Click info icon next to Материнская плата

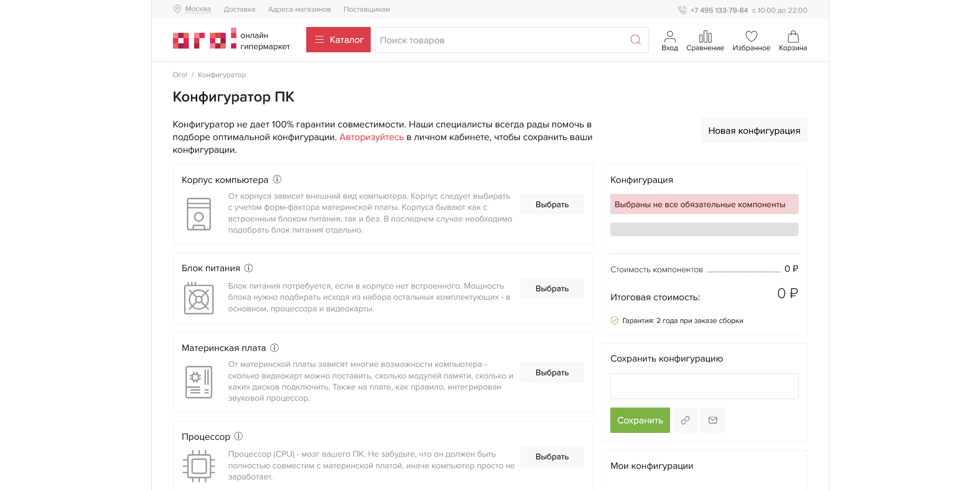pos(274,348)
